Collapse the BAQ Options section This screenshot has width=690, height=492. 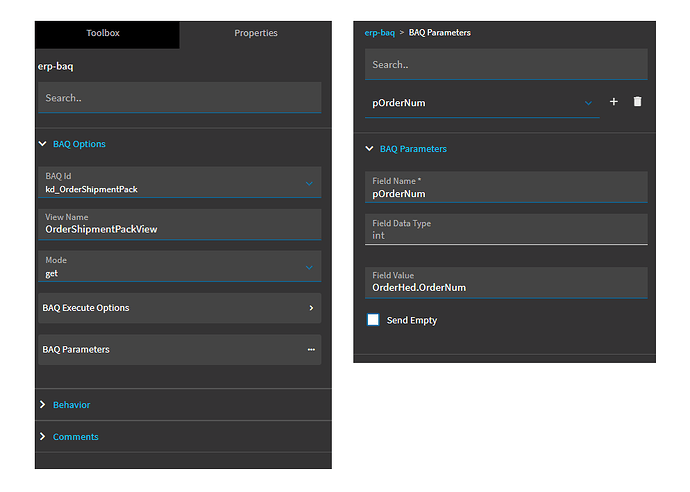tap(43, 144)
